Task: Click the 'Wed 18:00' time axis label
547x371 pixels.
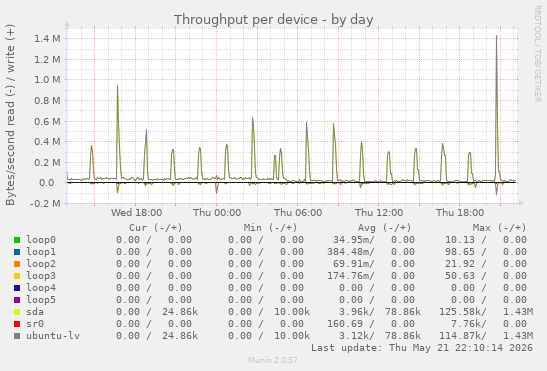Action: (136, 213)
